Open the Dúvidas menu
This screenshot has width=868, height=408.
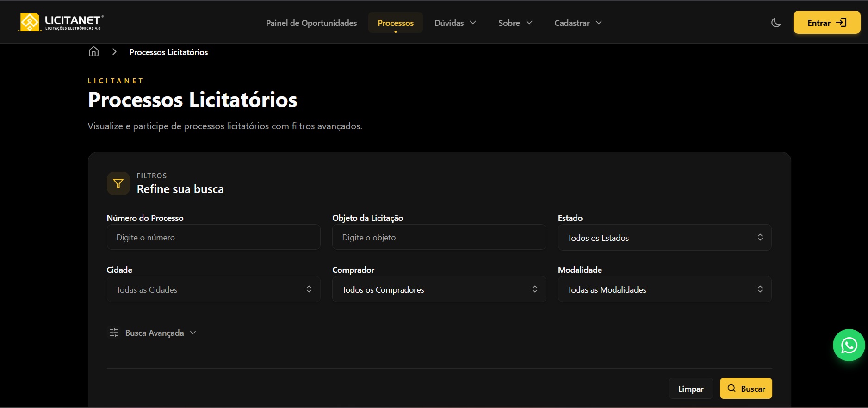pyautogui.click(x=455, y=23)
